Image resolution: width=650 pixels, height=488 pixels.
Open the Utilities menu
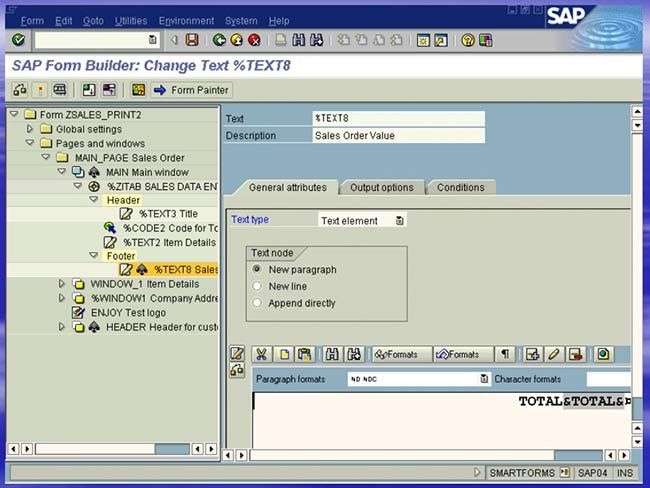pyautogui.click(x=131, y=21)
